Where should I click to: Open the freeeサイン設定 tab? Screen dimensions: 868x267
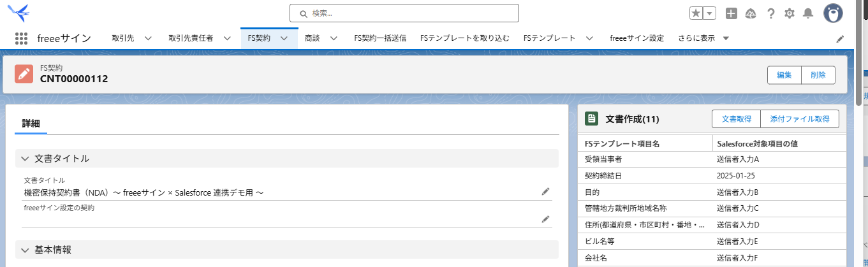click(636, 38)
